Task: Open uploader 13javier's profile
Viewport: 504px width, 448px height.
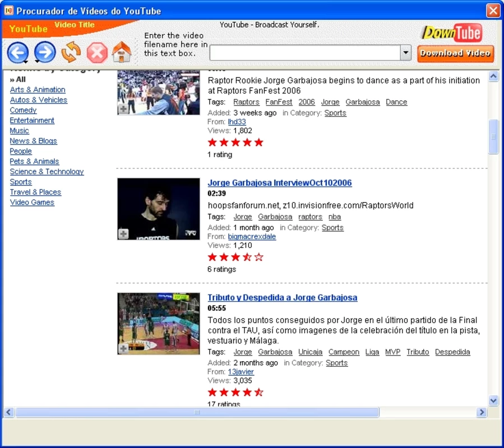Action: click(x=241, y=372)
